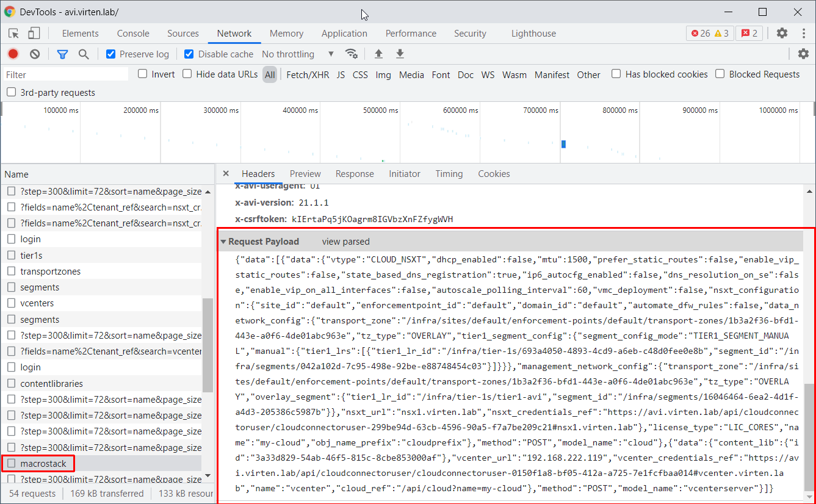Show the Response tab of request

[355, 174]
